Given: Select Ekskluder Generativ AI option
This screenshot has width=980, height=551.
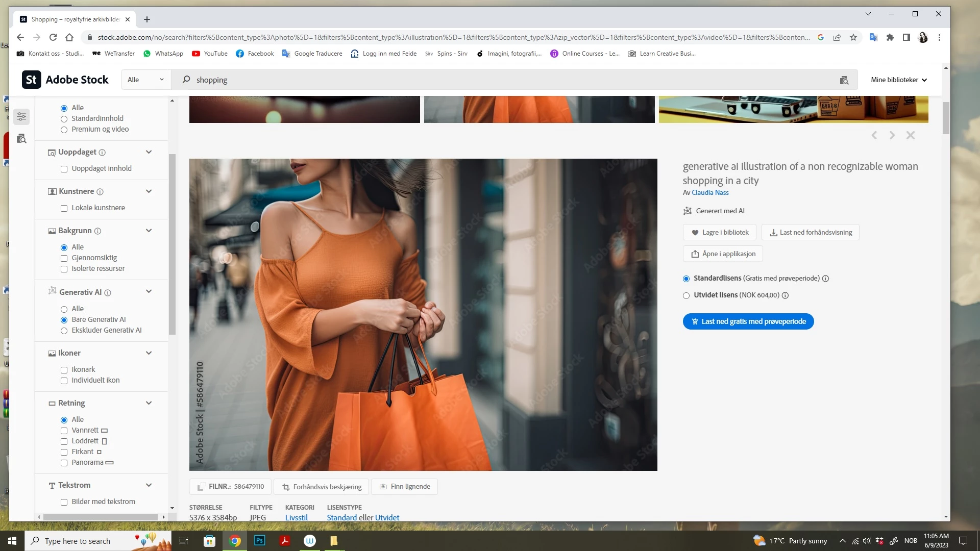Looking at the screenshot, I should tap(64, 331).
